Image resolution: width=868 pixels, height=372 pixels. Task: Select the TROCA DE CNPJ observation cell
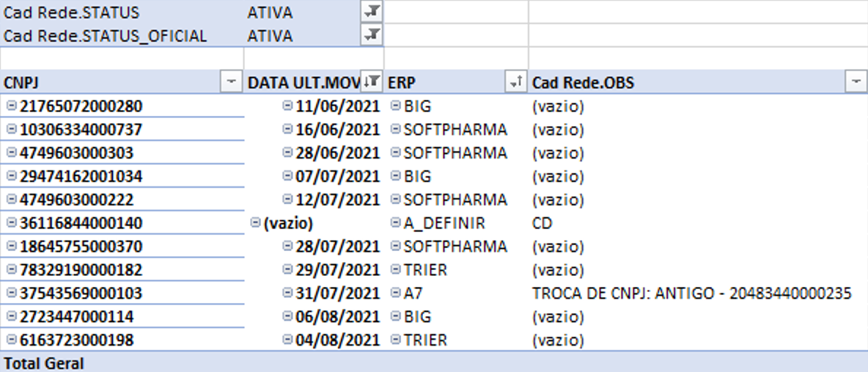pyautogui.click(x=691, y=293)
